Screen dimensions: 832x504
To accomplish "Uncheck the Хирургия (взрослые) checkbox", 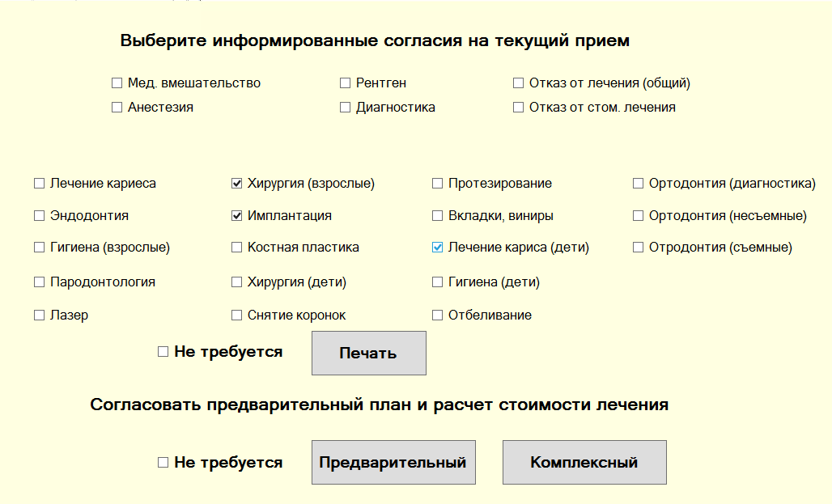I will [236, 184].
